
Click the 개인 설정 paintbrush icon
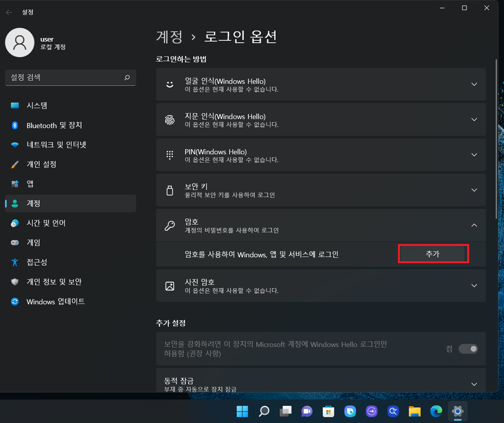[x=15, y=164]
